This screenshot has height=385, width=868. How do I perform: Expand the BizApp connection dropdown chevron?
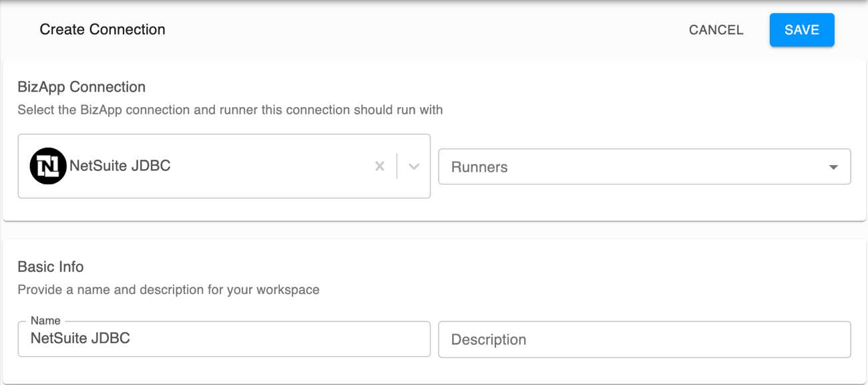point(414,166)
